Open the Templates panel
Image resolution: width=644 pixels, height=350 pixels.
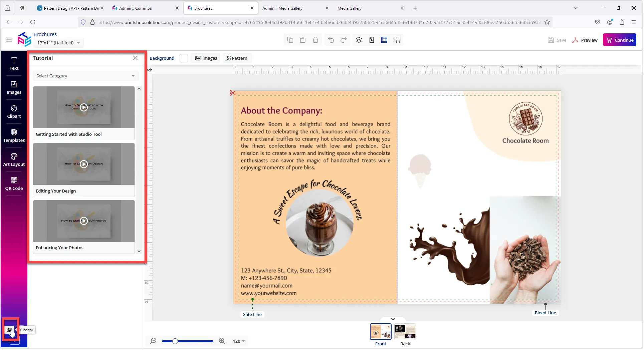[x=14, y=135]
